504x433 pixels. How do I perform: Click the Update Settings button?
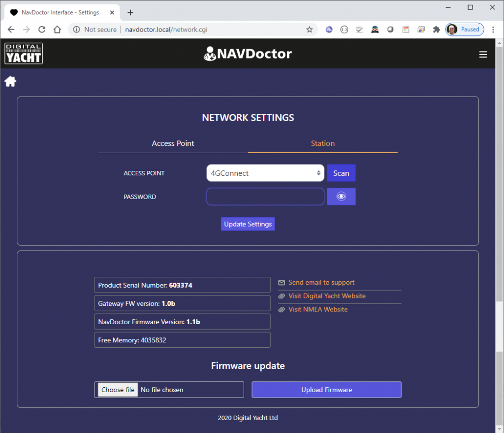tap(248, 224)
